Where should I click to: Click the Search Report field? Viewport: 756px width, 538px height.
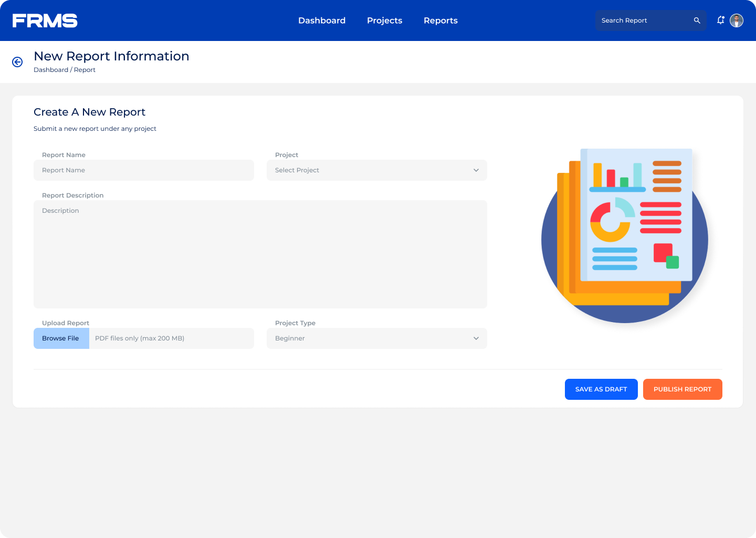(643, 20)
